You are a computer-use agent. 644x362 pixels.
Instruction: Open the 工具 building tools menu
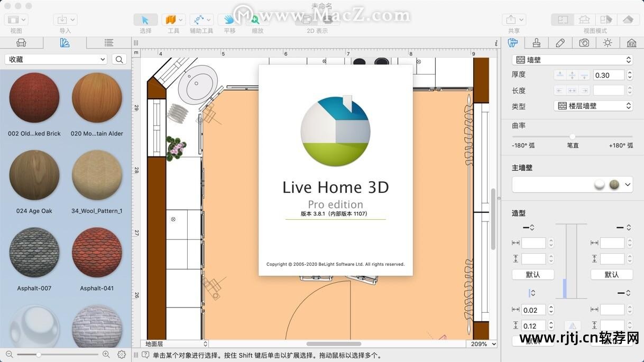pos(173,20)
